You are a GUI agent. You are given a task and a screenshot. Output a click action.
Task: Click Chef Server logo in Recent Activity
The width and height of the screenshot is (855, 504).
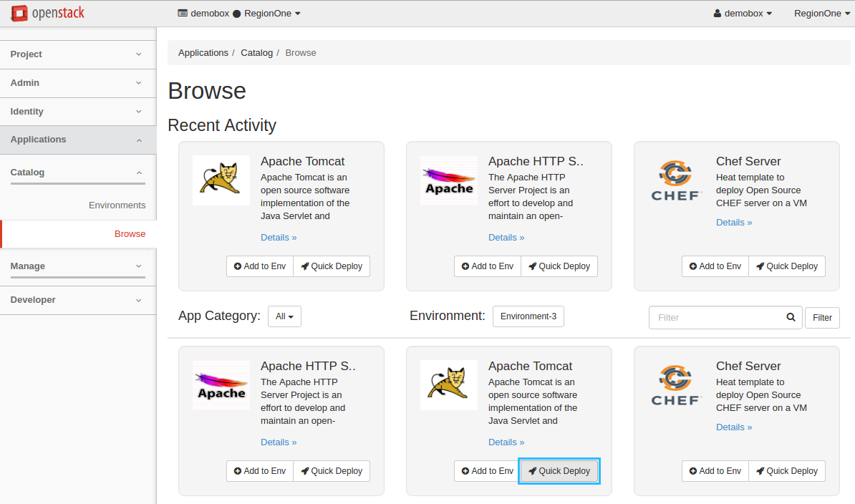pyautogui.click(x=676, y=180)
